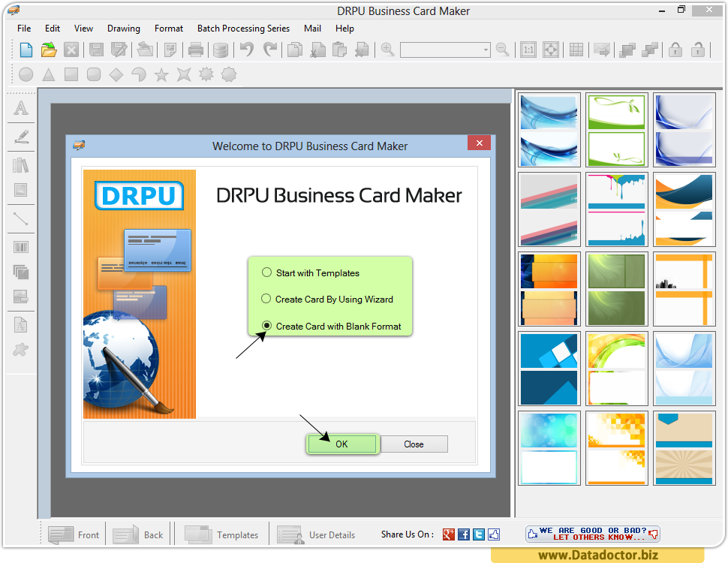Click the grid display icon

tap(576, 50)
